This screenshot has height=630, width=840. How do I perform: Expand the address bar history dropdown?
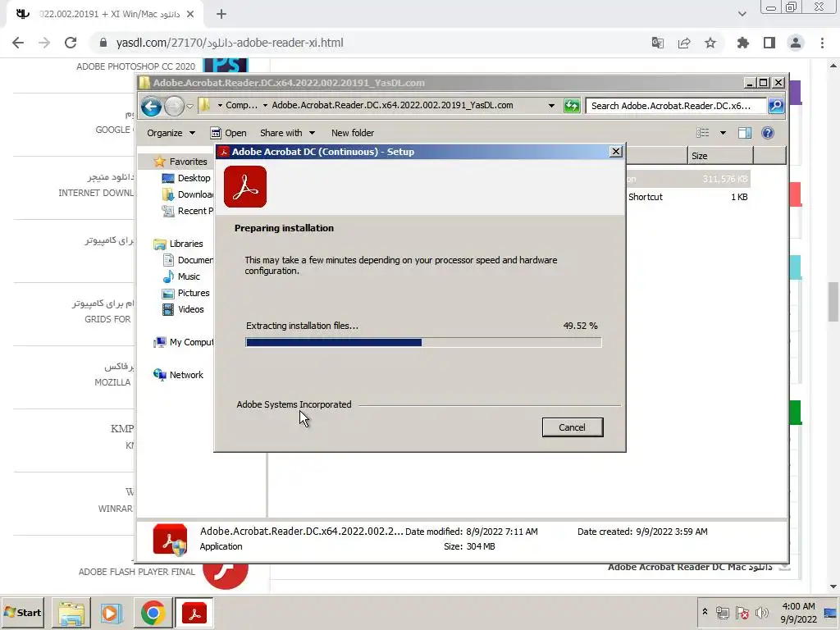point(551,106)
